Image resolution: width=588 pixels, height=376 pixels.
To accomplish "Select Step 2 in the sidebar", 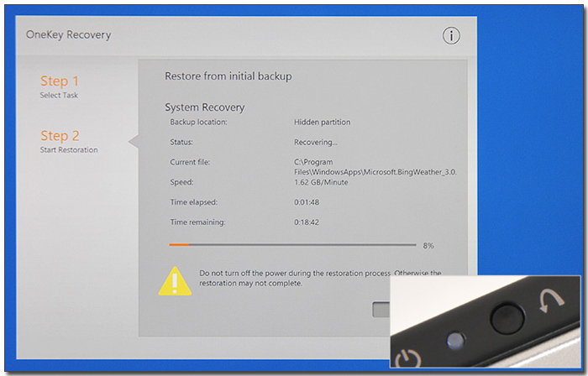I will (x=60, y=136).
